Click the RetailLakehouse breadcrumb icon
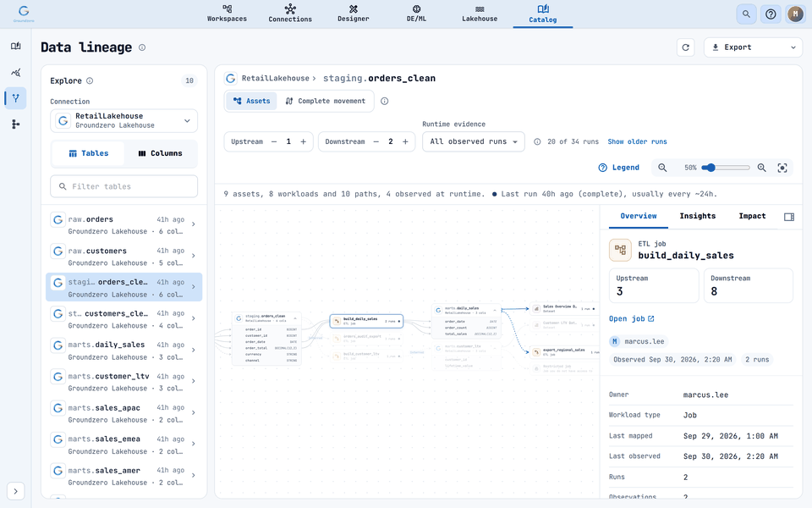Screen dimensions: 812x508 pos(230,78)
